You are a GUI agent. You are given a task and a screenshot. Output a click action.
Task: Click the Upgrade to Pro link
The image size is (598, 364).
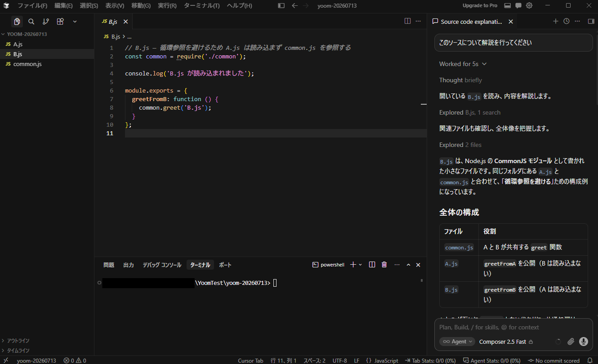coord(480,6)
